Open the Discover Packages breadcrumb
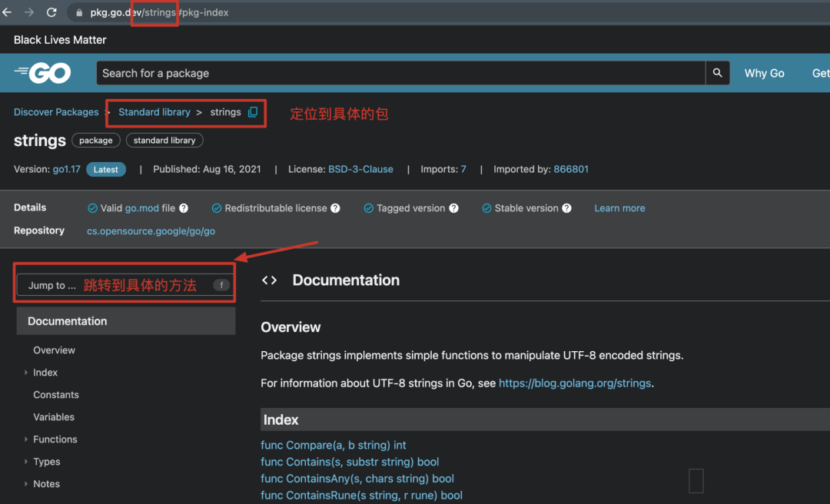The image size is (830, 504). tap(56, 111)
